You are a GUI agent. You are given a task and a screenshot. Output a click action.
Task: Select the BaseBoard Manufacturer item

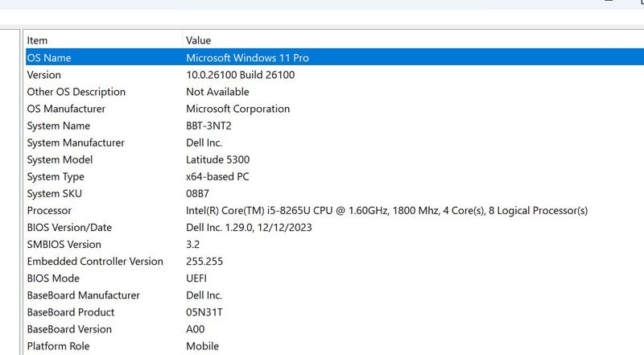[84, 295]
